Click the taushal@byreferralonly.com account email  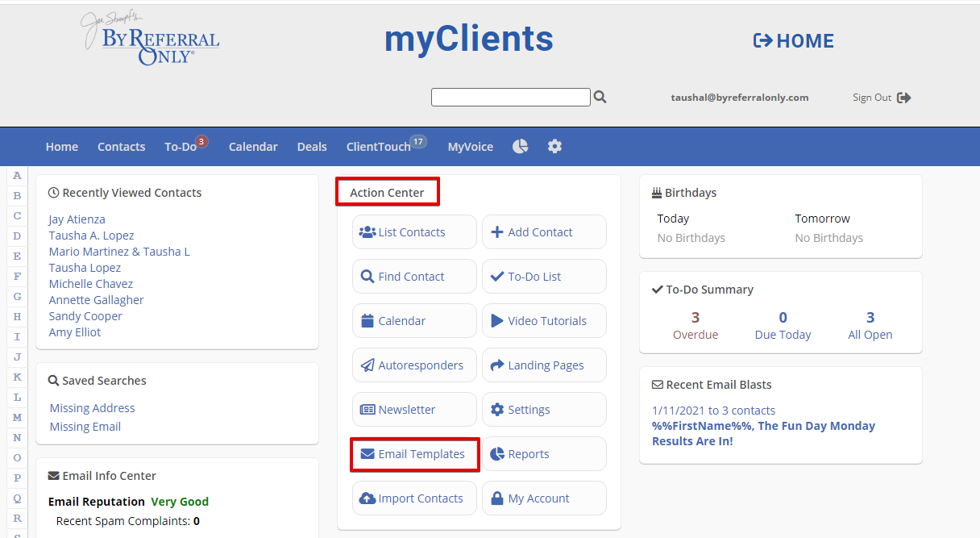tap(740, 98)
